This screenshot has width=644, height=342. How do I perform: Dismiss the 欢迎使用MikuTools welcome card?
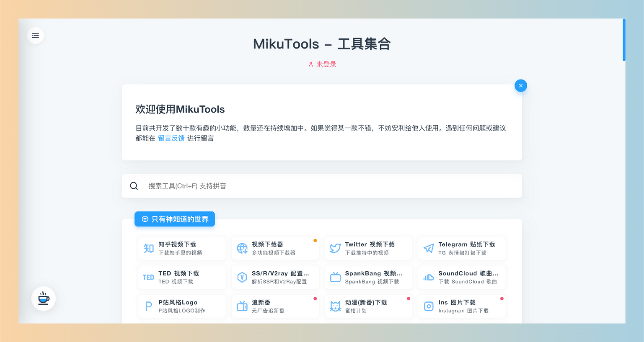click(x=521, y=85)
